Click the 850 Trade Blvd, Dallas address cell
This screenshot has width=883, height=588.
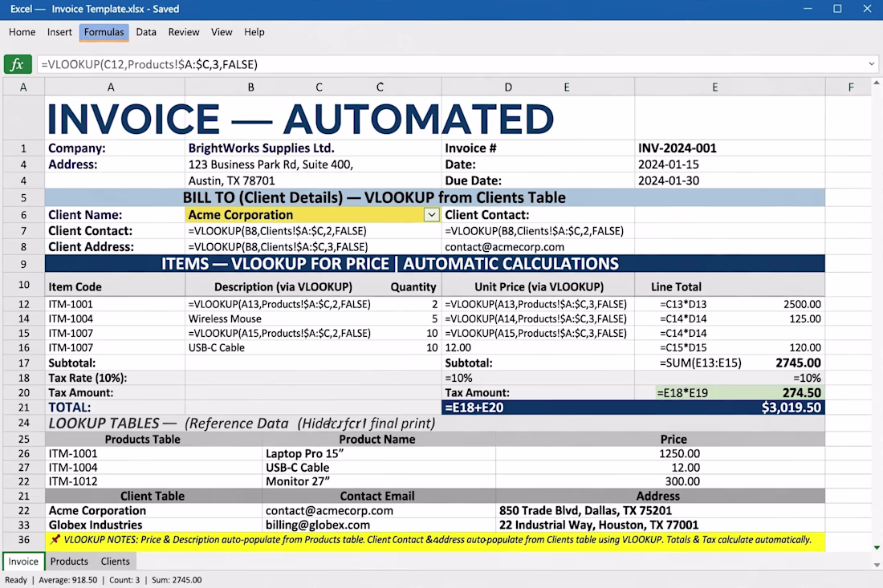tap(660, 510)
